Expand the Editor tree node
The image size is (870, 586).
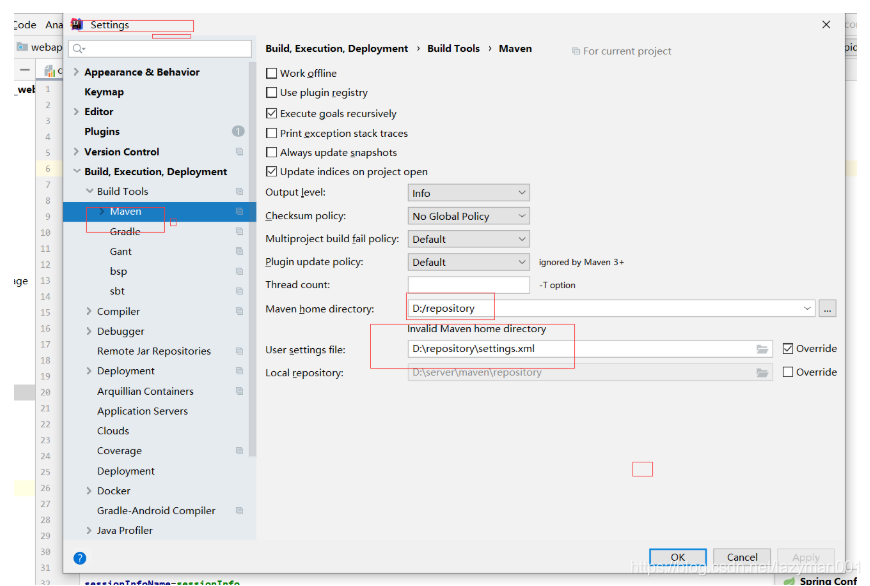click(76, 112)
